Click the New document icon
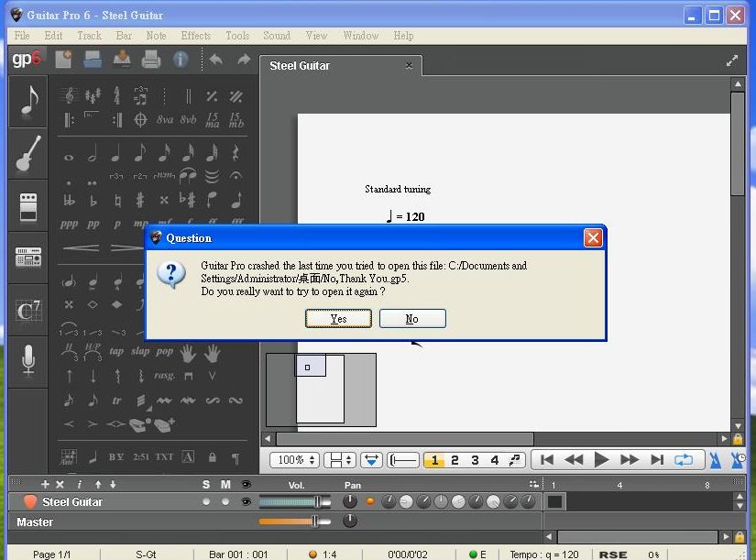756x560 pixels. 63,59
